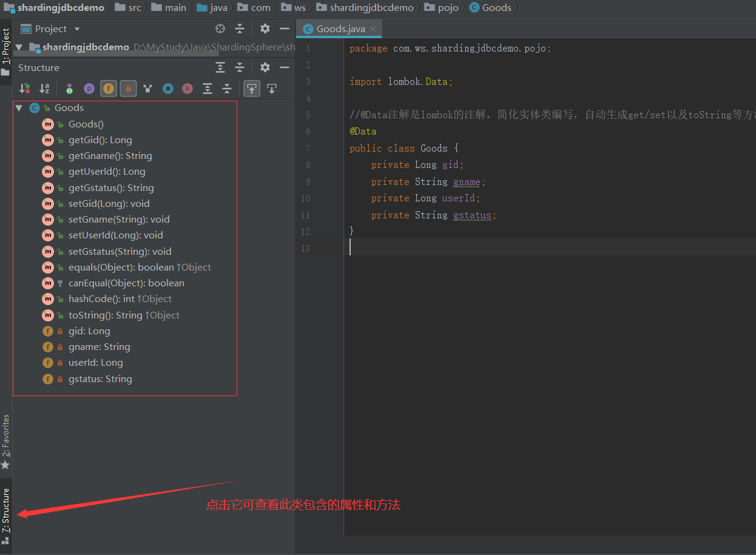The width and height of the screenshot is (756, 555).
Task: Toggle Show Fields button
Action: pos(109,89)
